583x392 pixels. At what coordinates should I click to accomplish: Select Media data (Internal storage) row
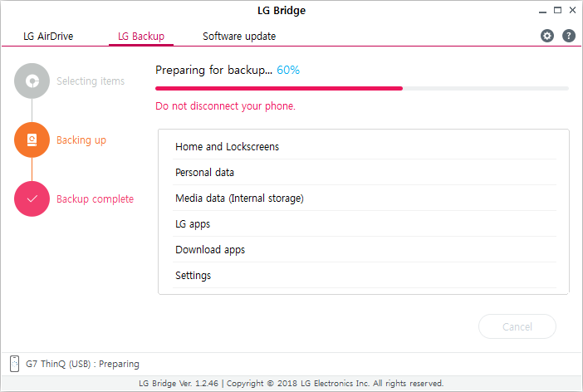click(x=365, y=198)
